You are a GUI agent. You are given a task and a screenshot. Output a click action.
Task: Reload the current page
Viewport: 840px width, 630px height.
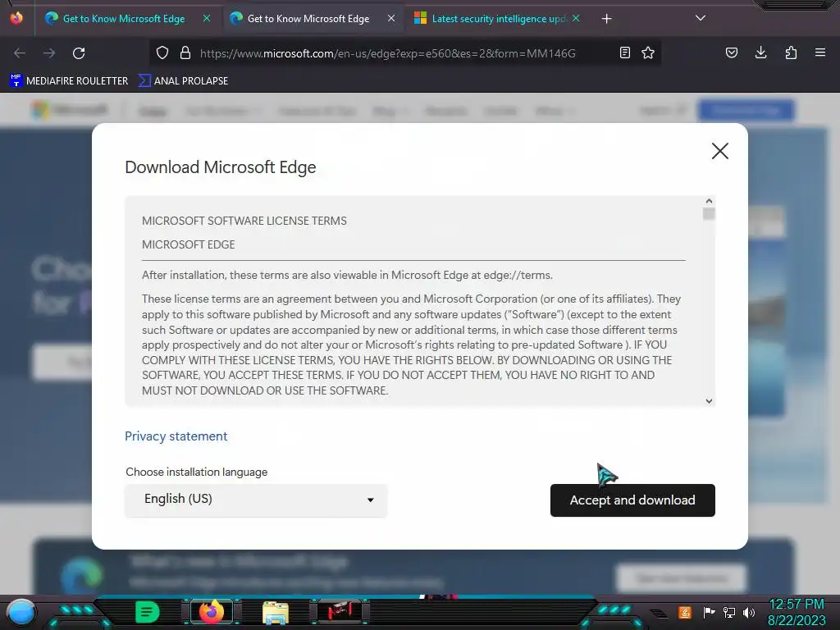[79, 53]
